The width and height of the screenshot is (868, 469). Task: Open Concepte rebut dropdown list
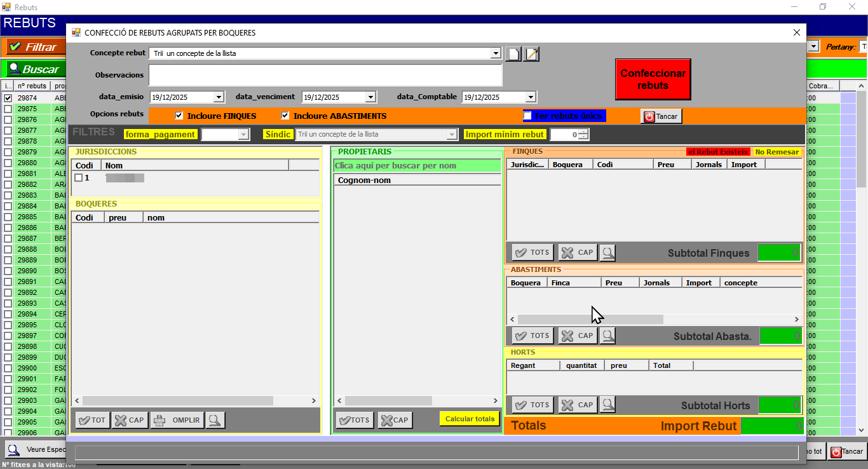point(496,53)
